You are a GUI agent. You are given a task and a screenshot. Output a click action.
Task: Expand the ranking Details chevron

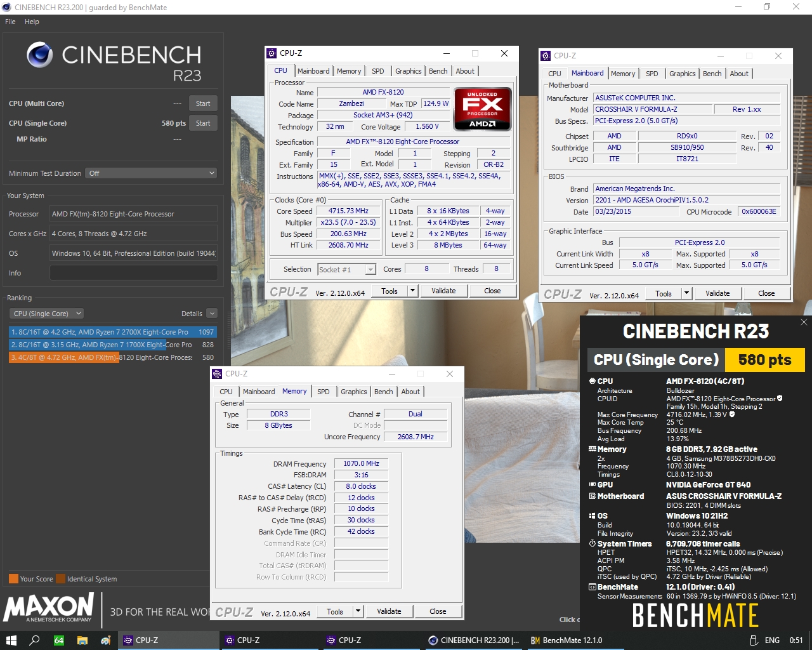(x=212, y=314)
